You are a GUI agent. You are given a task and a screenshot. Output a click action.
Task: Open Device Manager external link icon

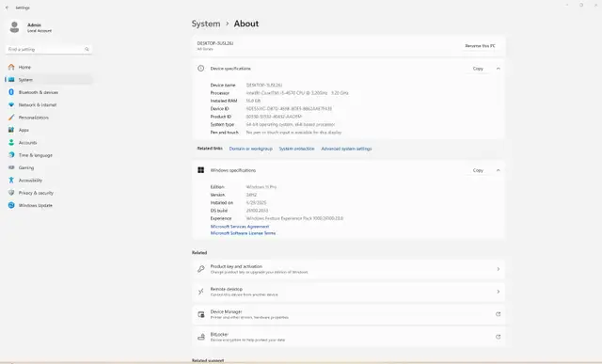click(498, 314)
